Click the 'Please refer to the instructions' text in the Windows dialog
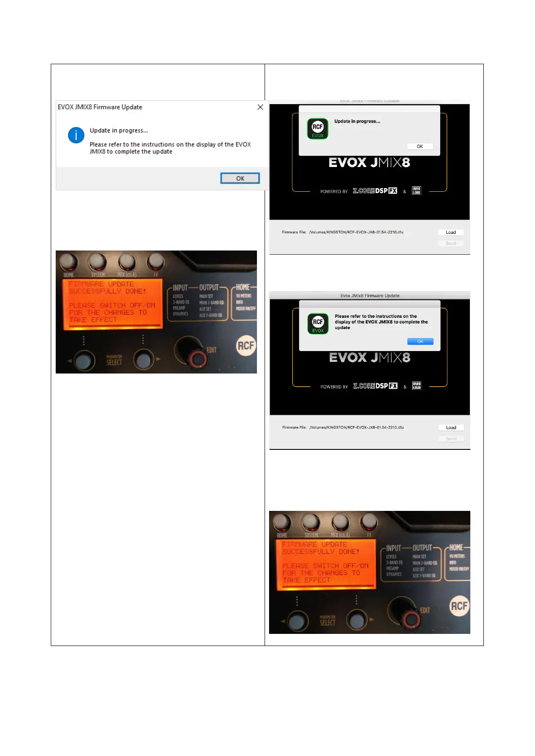Screen dimensions: 535x756 pos(170,148)
